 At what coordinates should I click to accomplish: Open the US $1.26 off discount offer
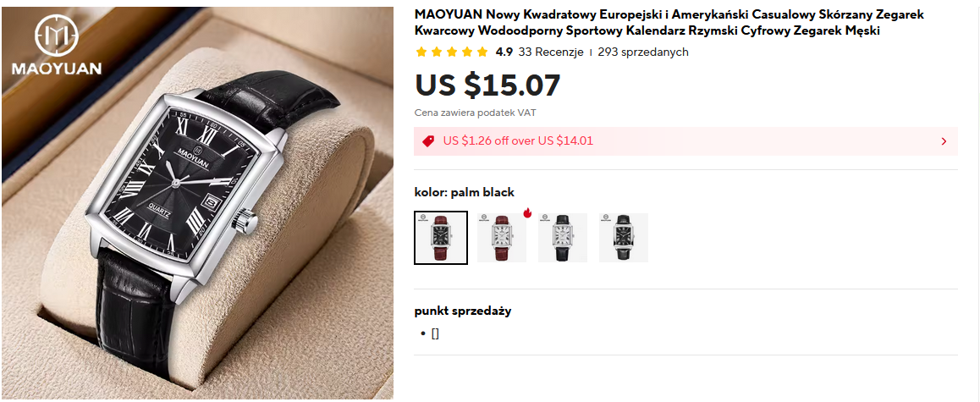pos(518,141)
